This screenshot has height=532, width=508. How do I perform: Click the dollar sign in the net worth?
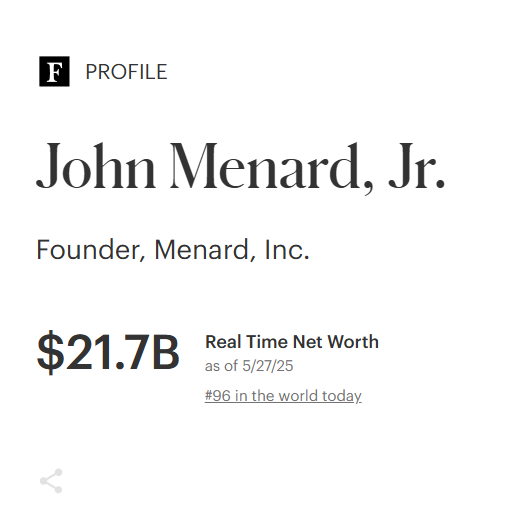tap(51, 353)
